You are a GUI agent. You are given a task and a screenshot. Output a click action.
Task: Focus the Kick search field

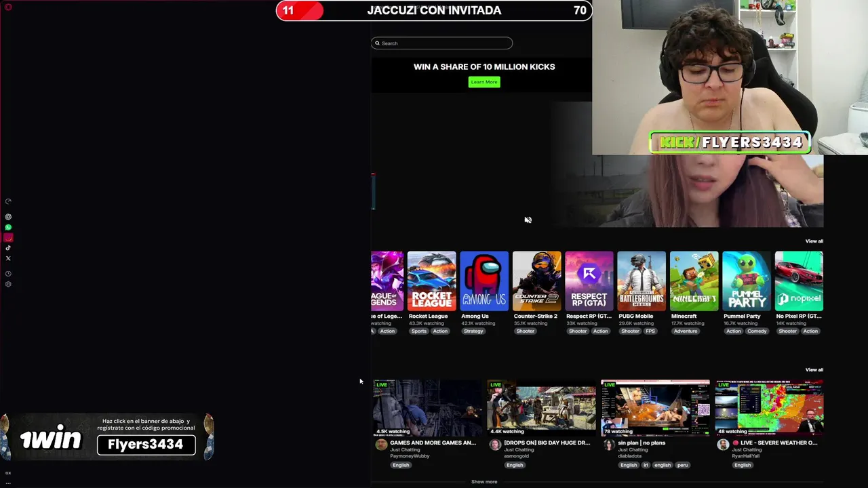[441, 43]
